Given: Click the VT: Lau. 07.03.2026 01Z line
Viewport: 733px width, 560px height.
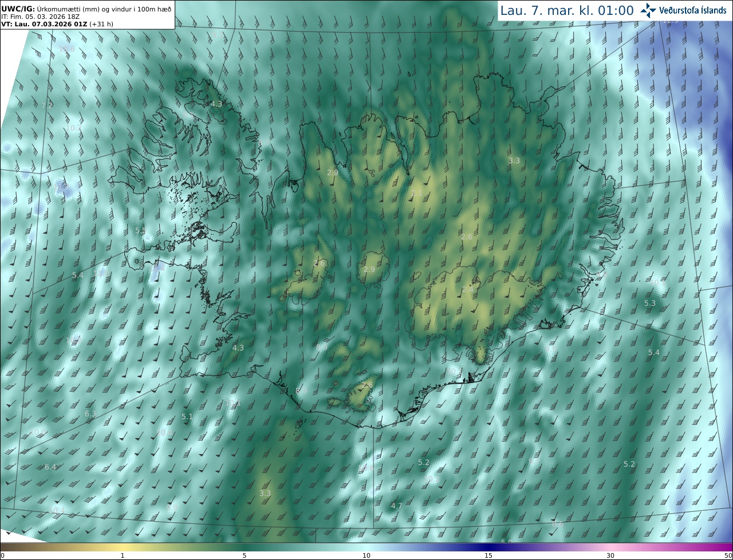Looking at the screenshot, I should click(x=44, y=25).
